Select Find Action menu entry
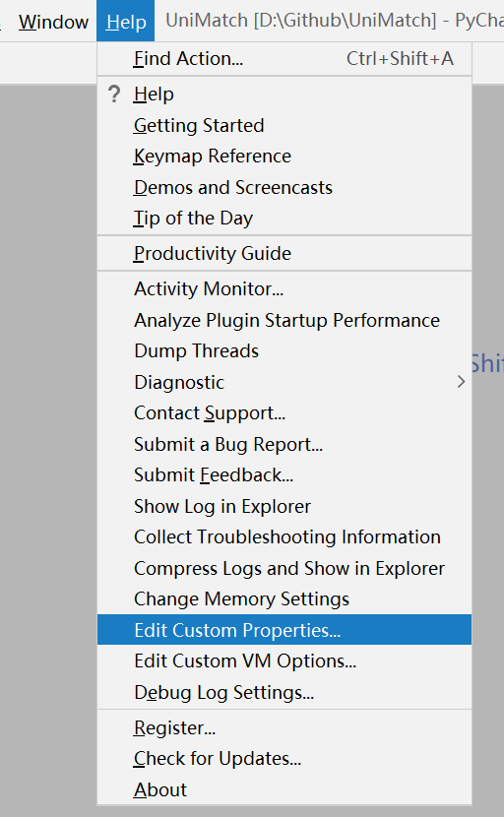This screenshot has width=504, height=817. [x=284, y=58]
